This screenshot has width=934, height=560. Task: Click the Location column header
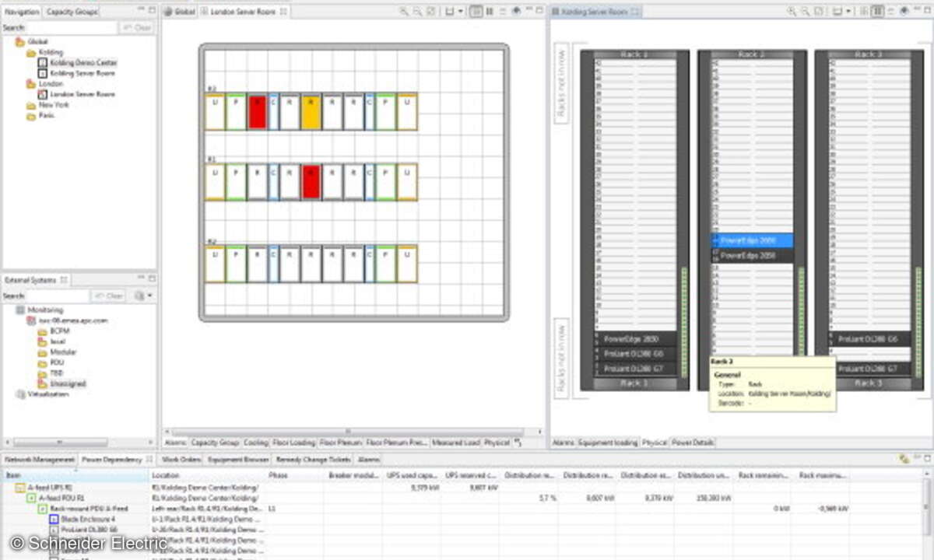point(207,474)
